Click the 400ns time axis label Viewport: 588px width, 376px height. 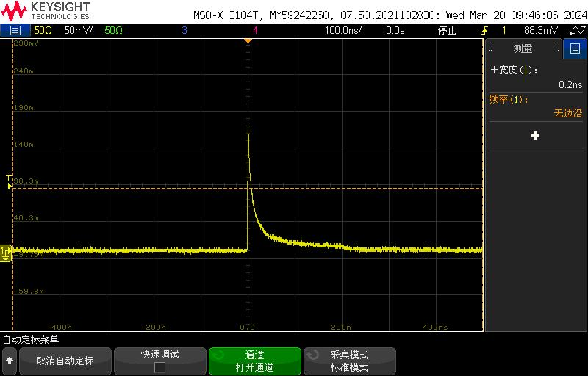(435, 327)
